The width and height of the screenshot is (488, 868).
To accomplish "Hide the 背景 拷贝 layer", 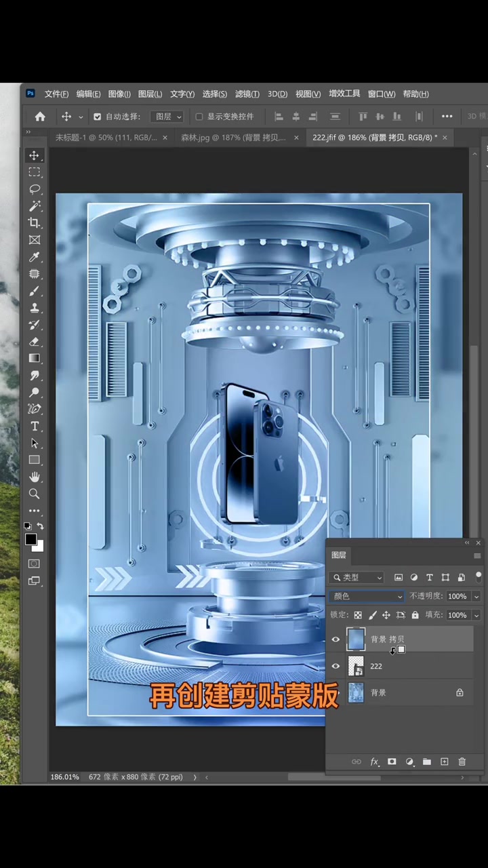I will click(335, 639).
